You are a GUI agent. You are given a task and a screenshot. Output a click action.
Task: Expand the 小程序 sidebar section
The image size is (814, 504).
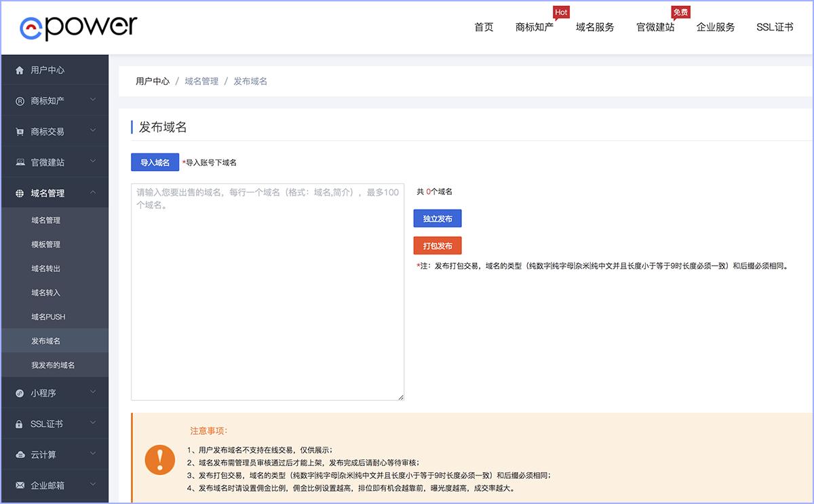tap(54, 392)
